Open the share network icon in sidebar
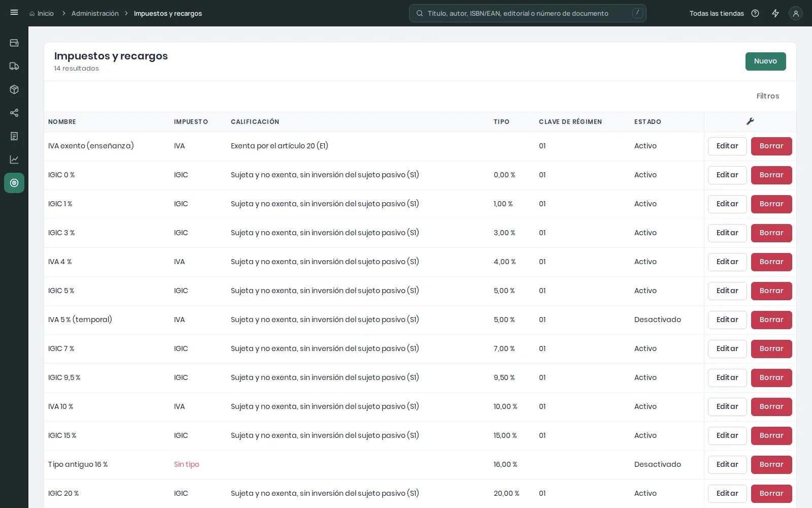 14,113
